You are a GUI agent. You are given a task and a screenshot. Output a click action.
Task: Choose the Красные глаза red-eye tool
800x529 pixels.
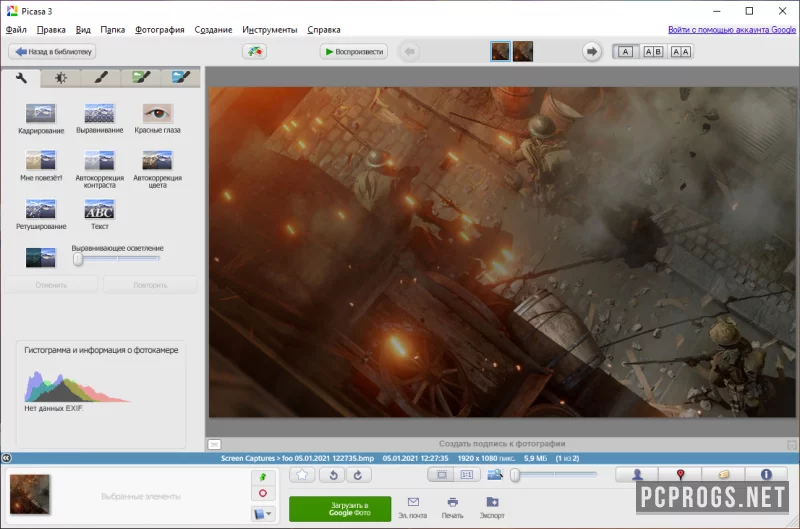[157, 118]
